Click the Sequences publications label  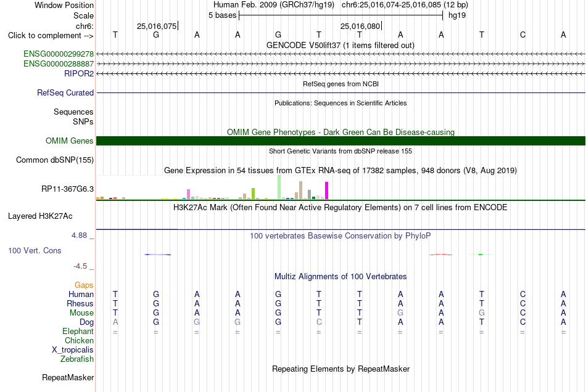pyautogui.click(x=73, y=112)
